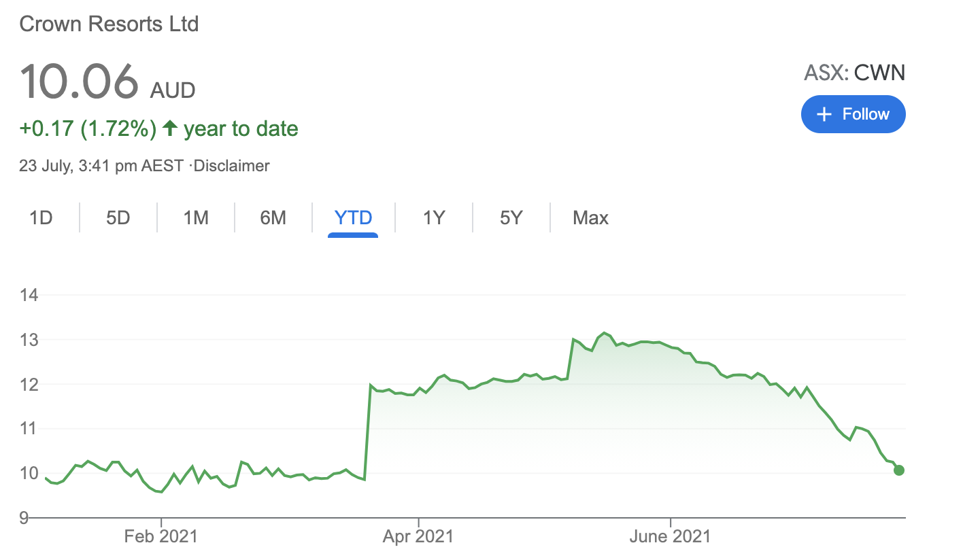Click the Crown Resorts Ltd title
The width and height of the screenshot is (963, 560).
pos(109,24)
